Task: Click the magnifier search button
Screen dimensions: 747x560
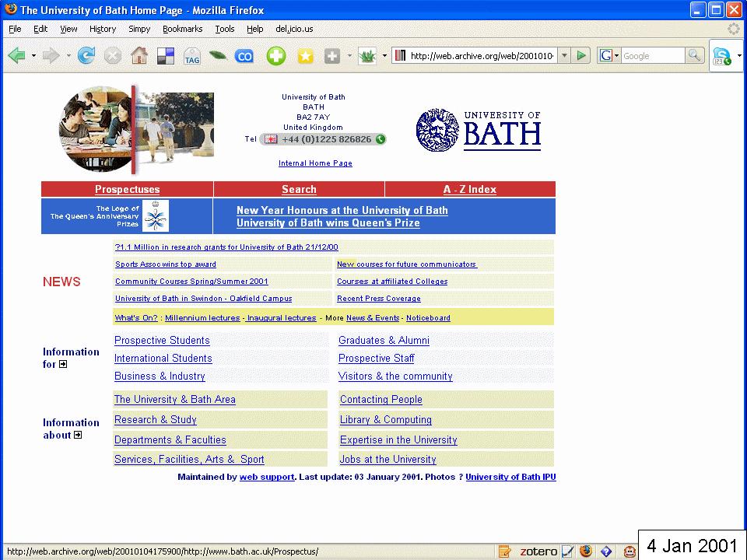Action: (x=694, y=56)
